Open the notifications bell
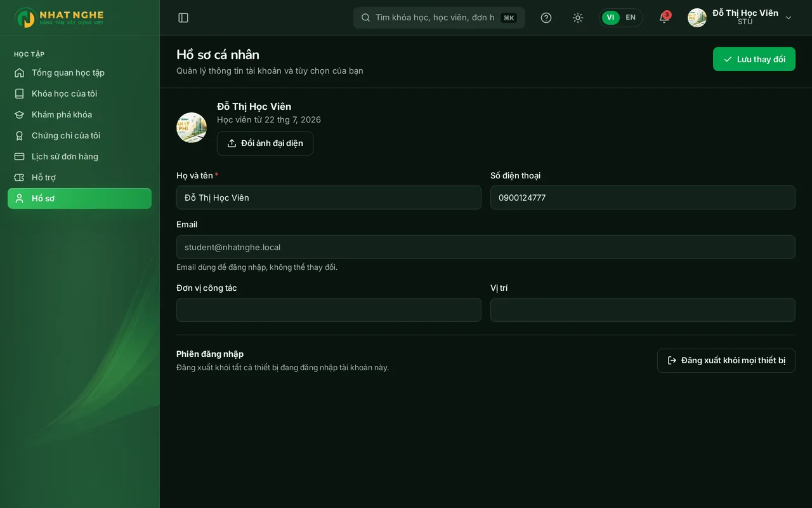Image resolution: width=812 pixels, height=508 pixels. (x=664, y=18)
